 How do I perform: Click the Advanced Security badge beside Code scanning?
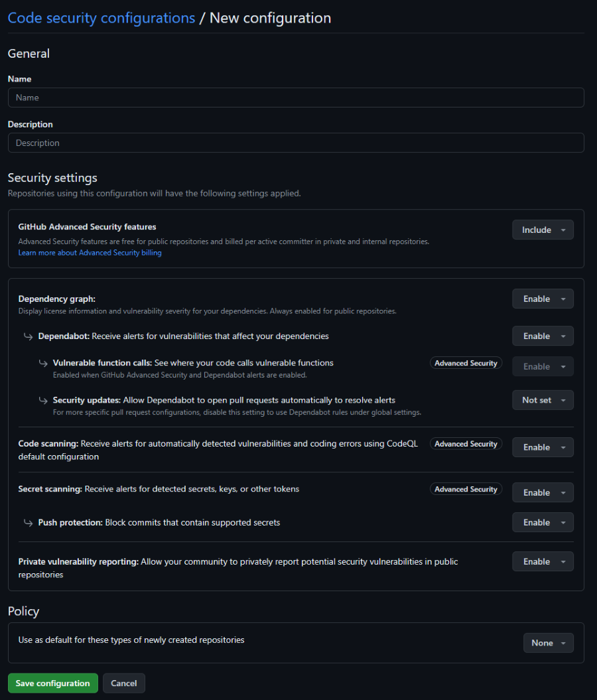(x=466, y=444)
